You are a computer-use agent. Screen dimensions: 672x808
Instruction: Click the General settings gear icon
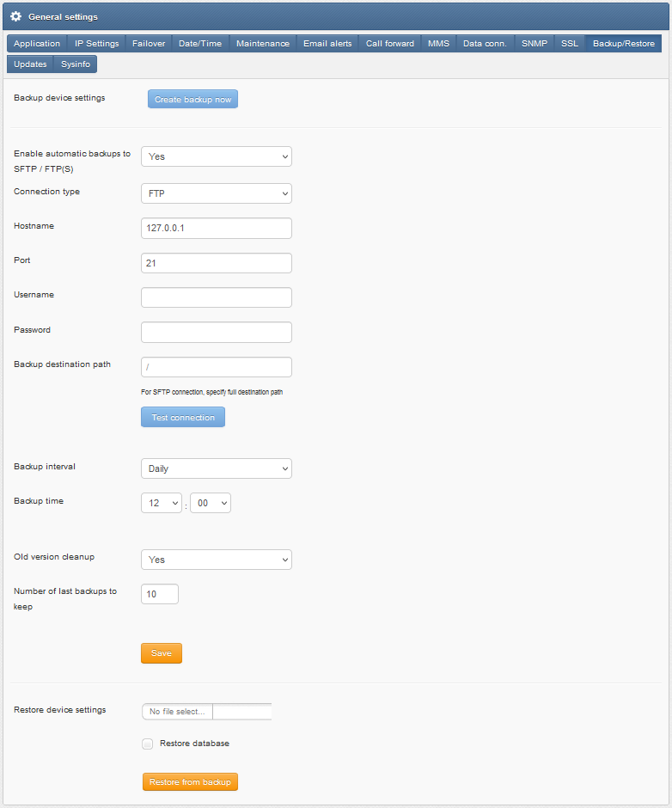point(16,16)
